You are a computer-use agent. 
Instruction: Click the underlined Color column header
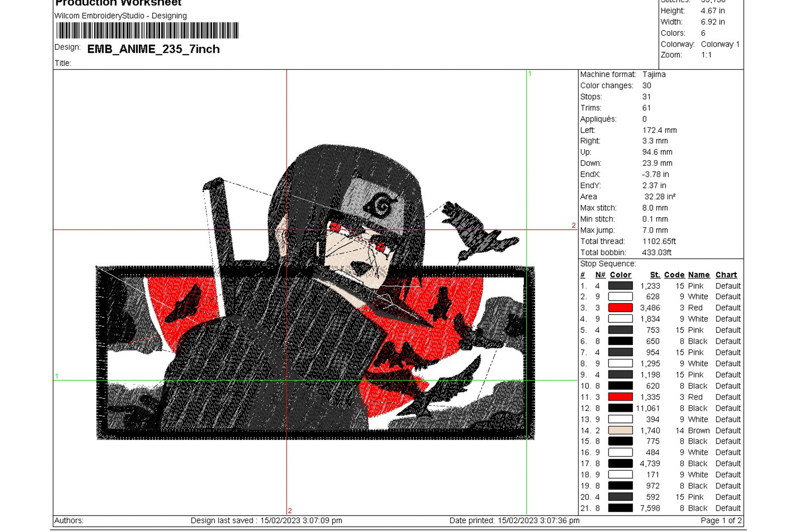click(x=620, y=275)
